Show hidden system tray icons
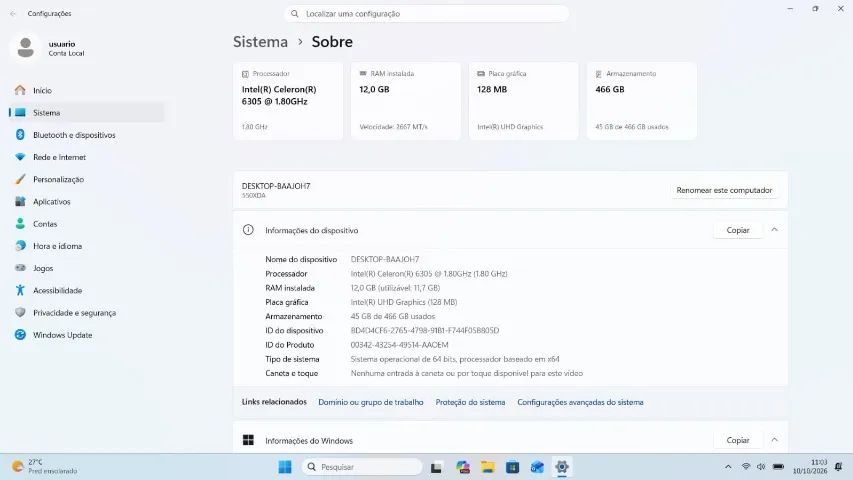The image size is (853, 480). (x=728, y=467)
